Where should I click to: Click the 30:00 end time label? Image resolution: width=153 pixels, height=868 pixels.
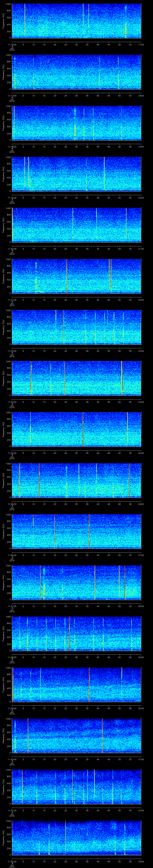[x=141, y=708]
